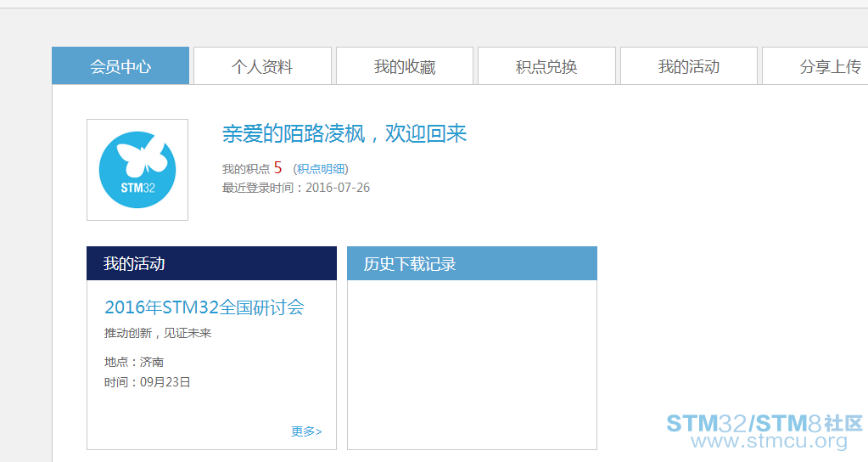Click the location text 地点：济南
868x462 pixels.
[134, 362]
